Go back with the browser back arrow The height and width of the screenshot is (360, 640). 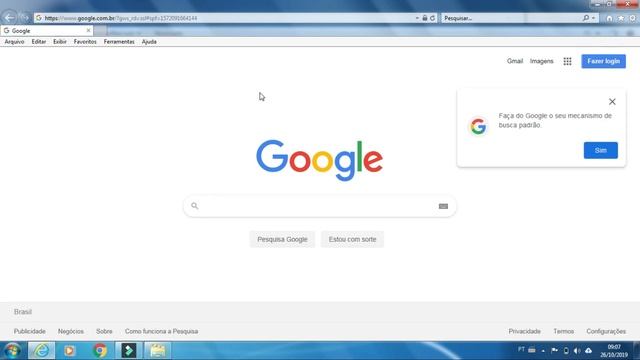[x=10, y=18]
